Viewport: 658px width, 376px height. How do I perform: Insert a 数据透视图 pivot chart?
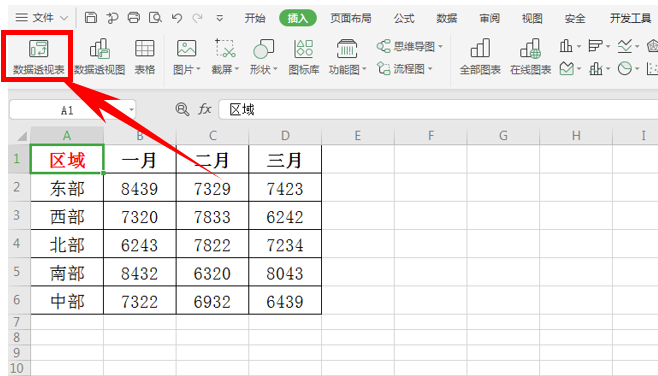(x=99, y=57)
